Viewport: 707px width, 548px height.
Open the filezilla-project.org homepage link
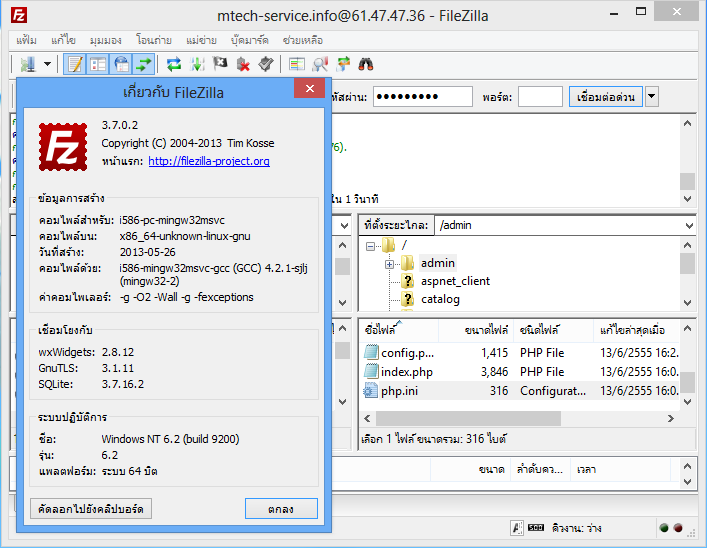209,161
